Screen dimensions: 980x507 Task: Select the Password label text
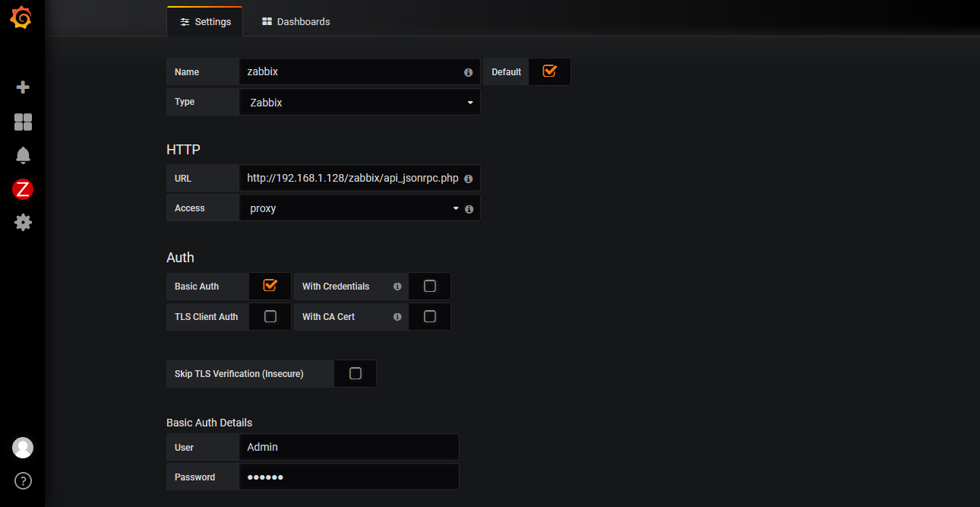pyautogui.click(x=194, y=477)
